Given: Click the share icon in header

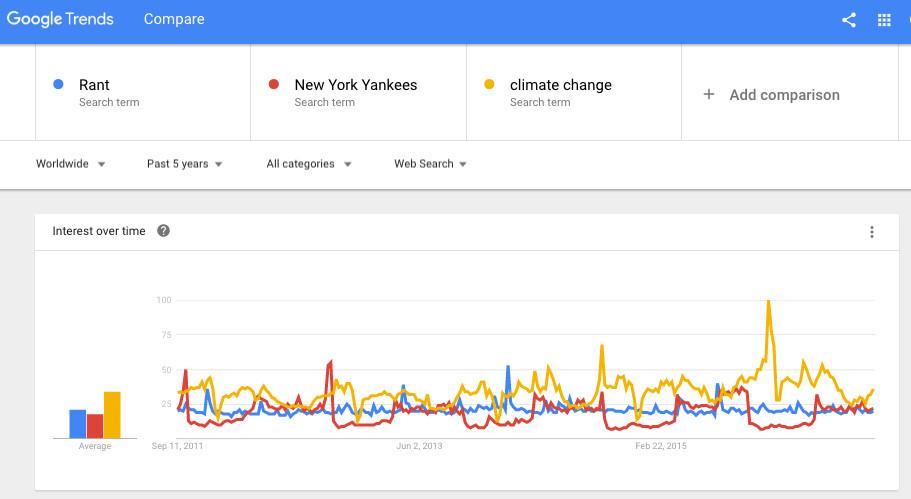Looking at the screenshot, I should 849,19.
